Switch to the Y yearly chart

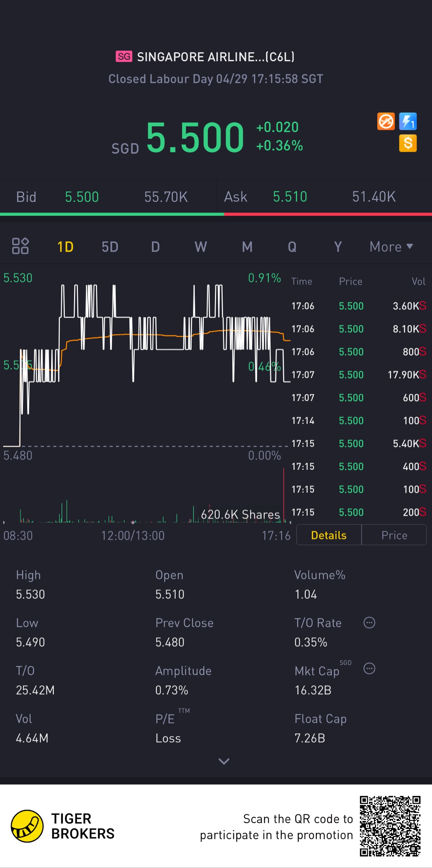point(338,247)
